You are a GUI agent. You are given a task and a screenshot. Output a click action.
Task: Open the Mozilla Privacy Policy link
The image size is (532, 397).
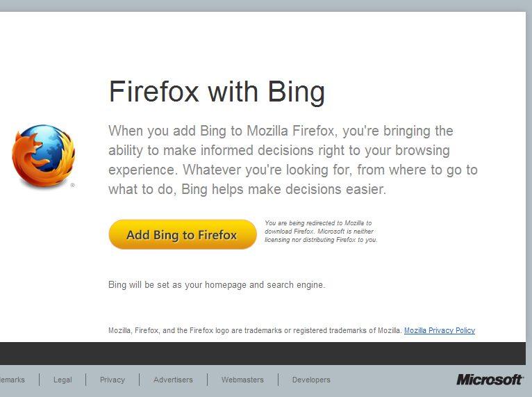440,330
